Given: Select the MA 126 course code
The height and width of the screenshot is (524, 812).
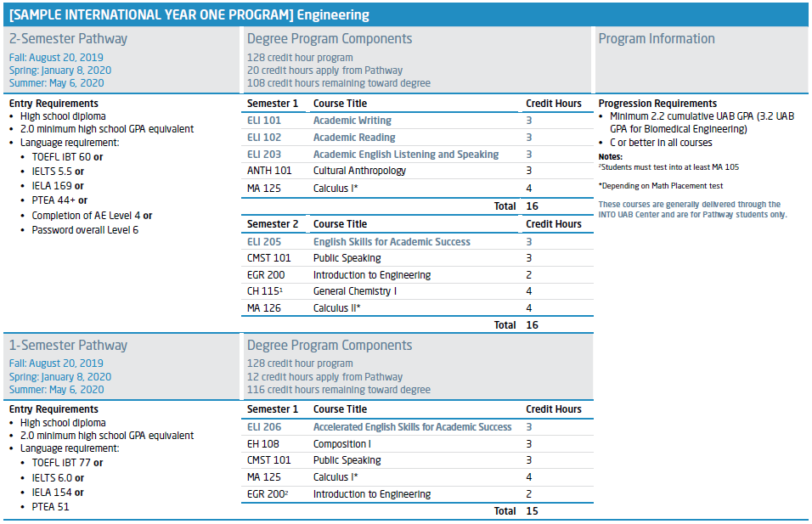Looking at the screenshot, I should (264, 308).
